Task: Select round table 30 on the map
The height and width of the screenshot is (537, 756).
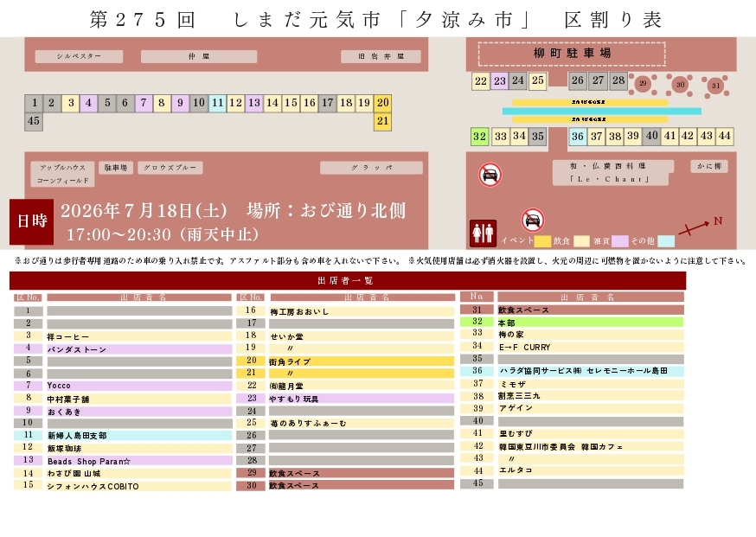Action: click(x=680, y=85)
